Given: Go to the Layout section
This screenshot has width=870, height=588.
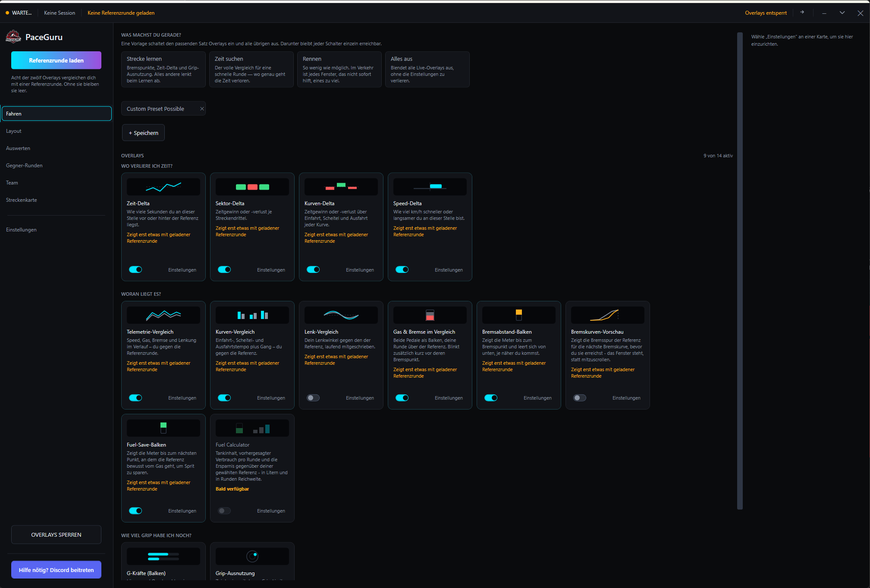Looking at the screenshot, I should point(57,131).
